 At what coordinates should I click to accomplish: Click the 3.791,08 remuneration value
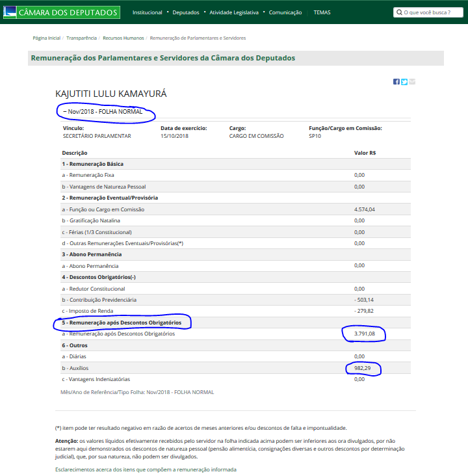(365, 334)
